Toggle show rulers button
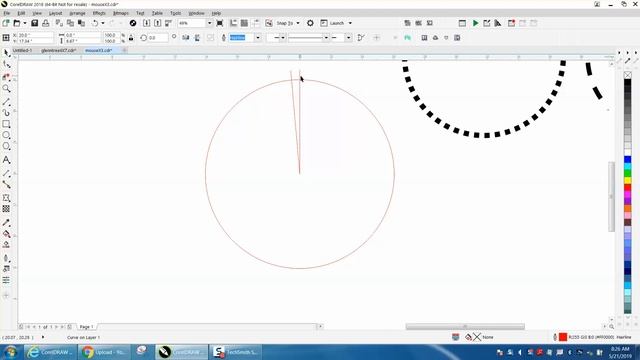The height and width of the screenshot is (360, 640). pyautogui.click(x=233, y=23)
